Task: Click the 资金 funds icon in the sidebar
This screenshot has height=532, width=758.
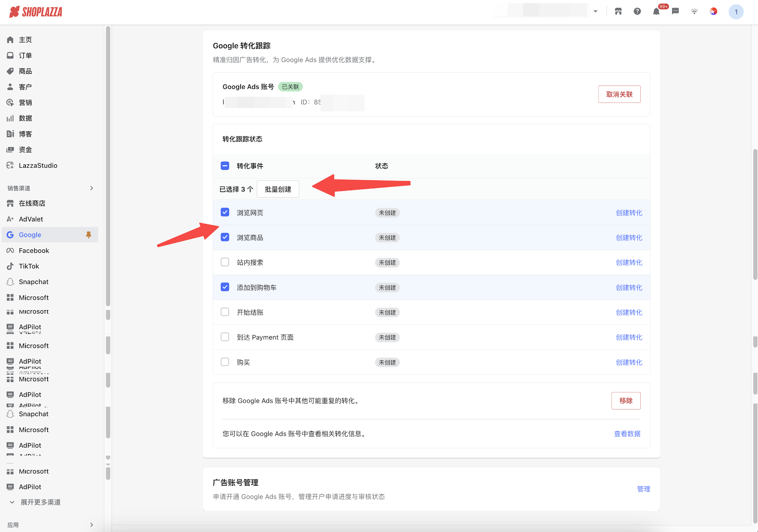Action: coord(10,150)
